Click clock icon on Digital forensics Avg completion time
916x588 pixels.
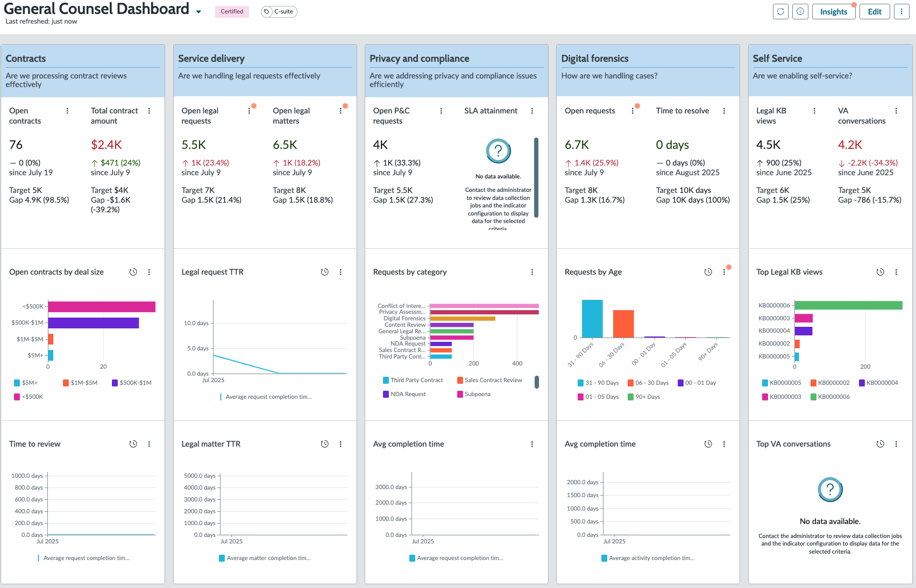coord(708,444)
